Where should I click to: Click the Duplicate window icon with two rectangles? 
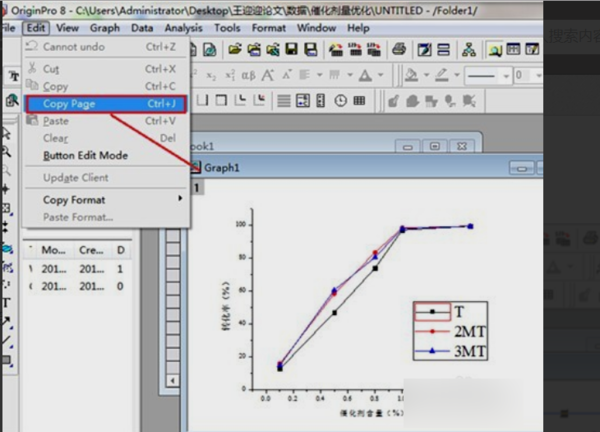click(443, 49)
